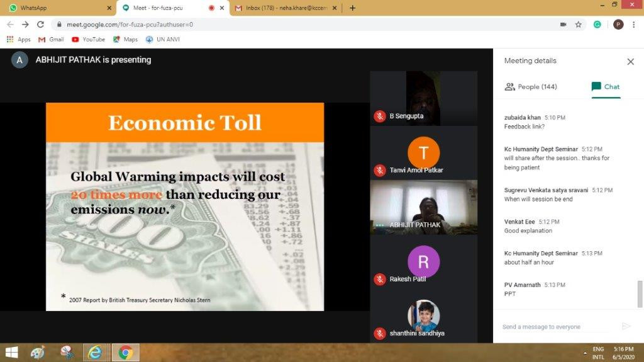Click Rakesh Patil's muted microphone indicator
Viewport: 644px width, 362px height.
tap(380, 279)
